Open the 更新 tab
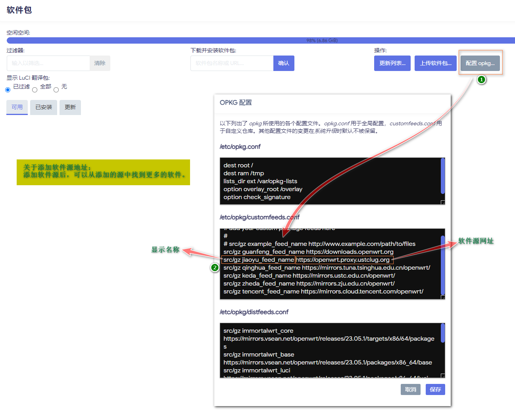The width and height of the screenshot is (515, 420). pos(70,107)
